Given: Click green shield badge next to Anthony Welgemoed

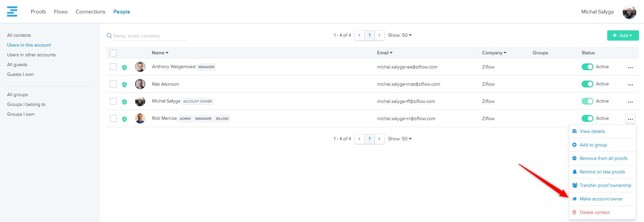Looking at the screenshot, I should tap(124, 67).
